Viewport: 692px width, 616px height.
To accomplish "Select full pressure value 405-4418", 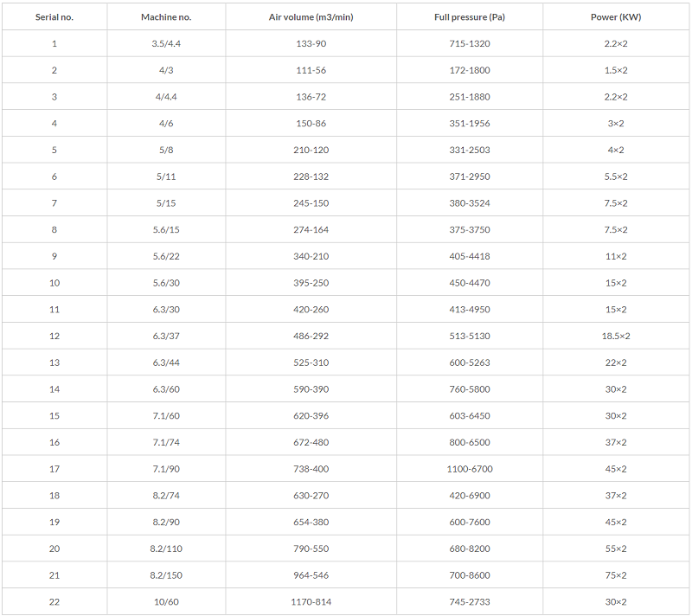I will point(470,256).
